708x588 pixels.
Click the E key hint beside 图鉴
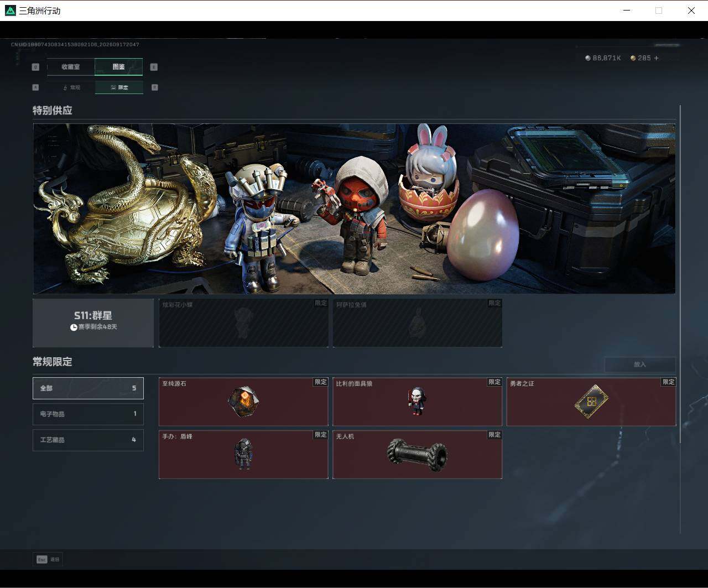pos(154,67)
